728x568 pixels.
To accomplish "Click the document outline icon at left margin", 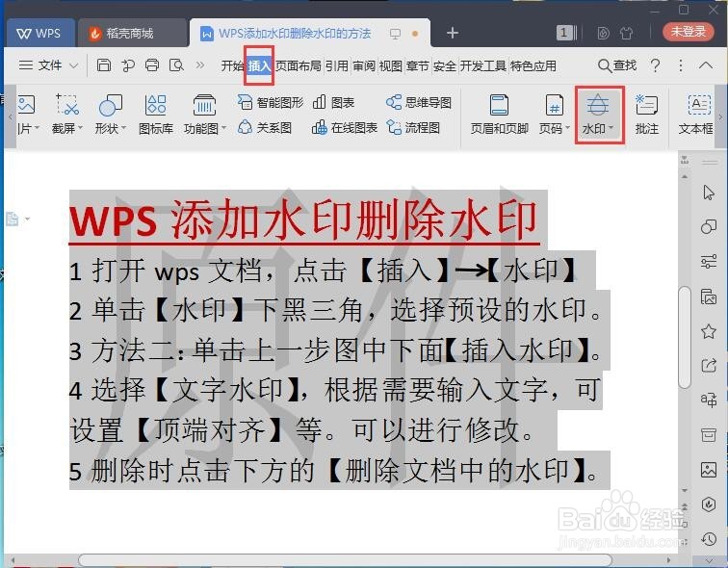I will click(13, 219).
